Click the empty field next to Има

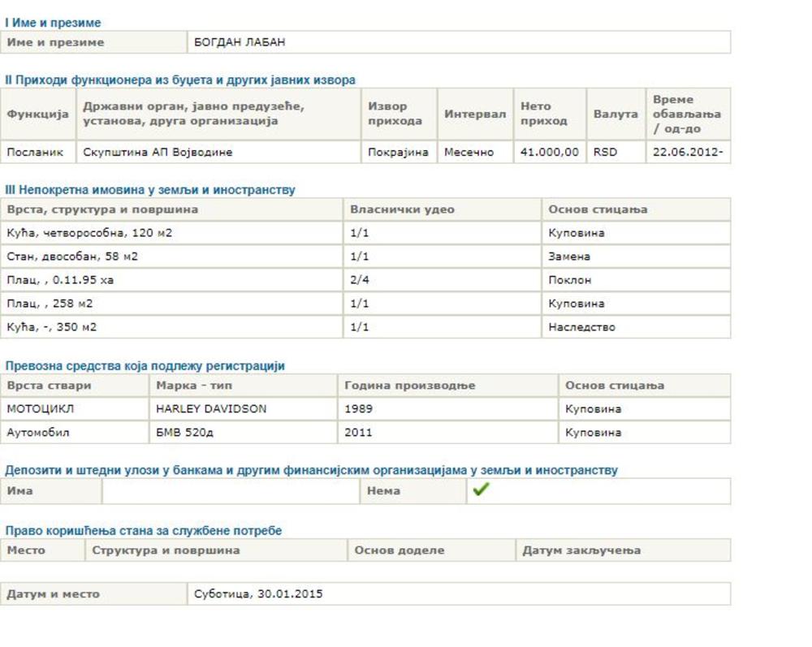click(231, 491)
